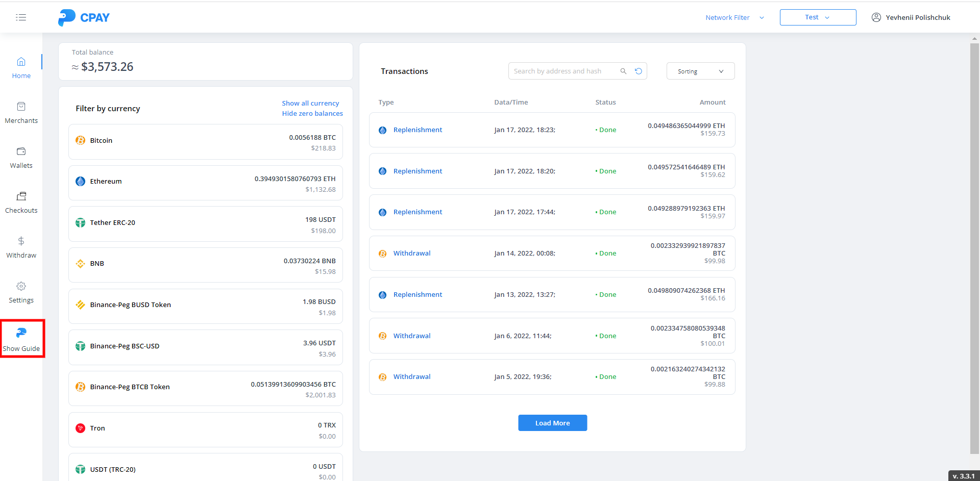Viewport: 980px width, 481px height.
Task: Click Show all currency link
Action: tap(310, 103)
